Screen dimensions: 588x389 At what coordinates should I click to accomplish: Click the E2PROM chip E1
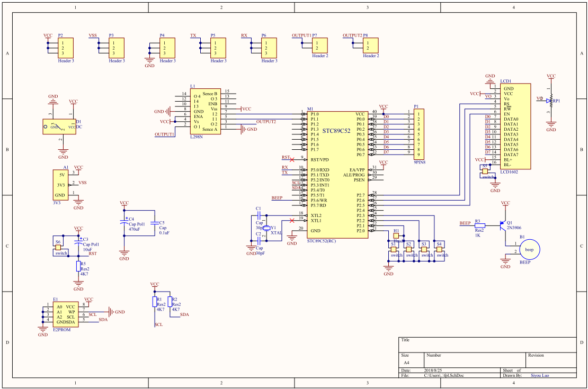pyautogui.click(x=66, y=314)
